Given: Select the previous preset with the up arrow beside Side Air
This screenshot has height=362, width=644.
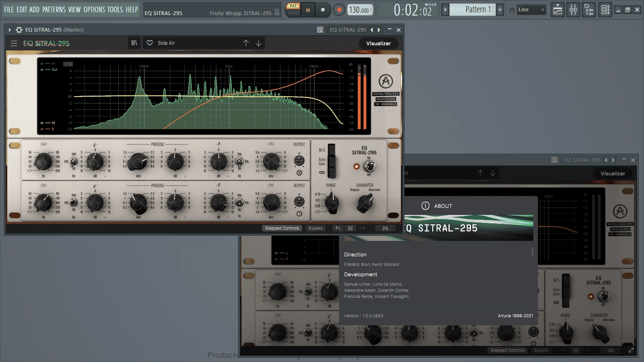Looking at the screenshot, I should point(246,43).
